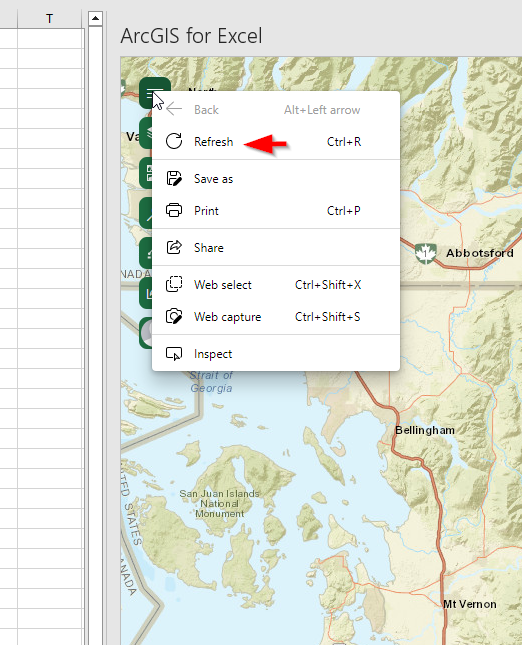The image size is (522, 645).
Task: Click the scroll up arrow button
Action: coord(95,19)
